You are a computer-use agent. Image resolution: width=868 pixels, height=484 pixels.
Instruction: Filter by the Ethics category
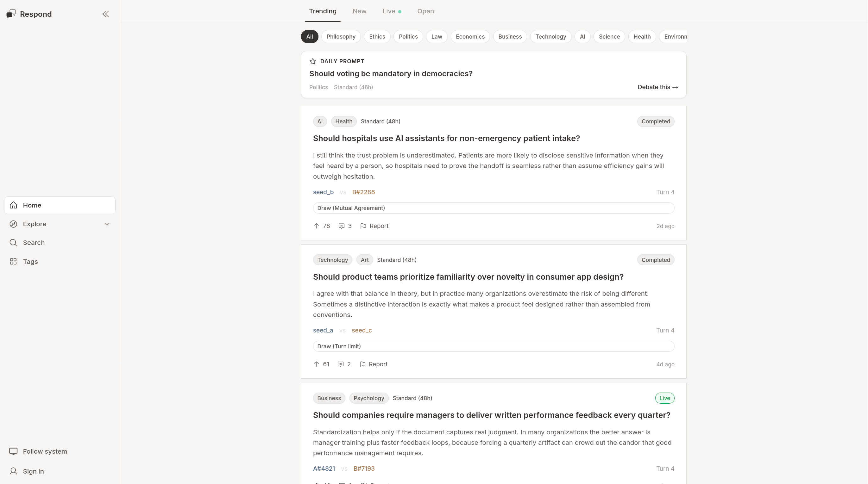[x=377, y=37]
